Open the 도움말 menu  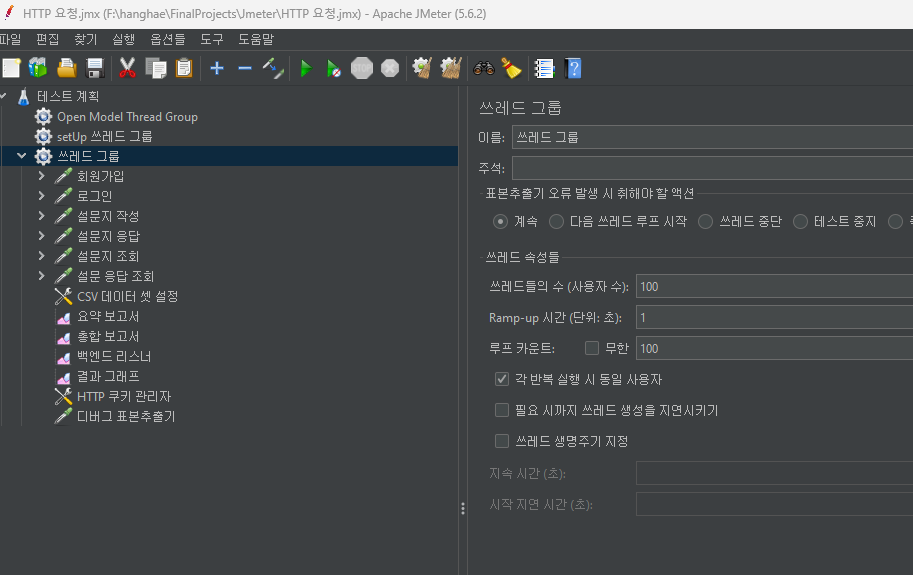pyautogui.click(x=256, y=39)
